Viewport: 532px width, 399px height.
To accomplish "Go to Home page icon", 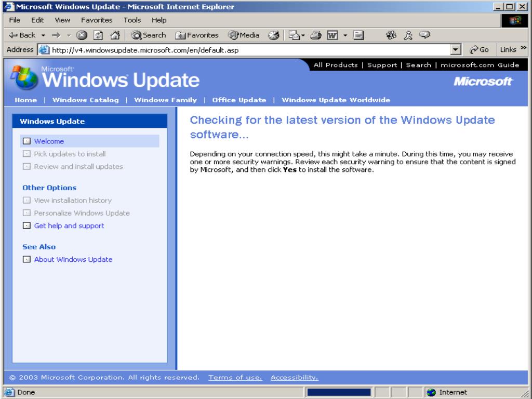I will pyautogui.click(x=115, y=35).
